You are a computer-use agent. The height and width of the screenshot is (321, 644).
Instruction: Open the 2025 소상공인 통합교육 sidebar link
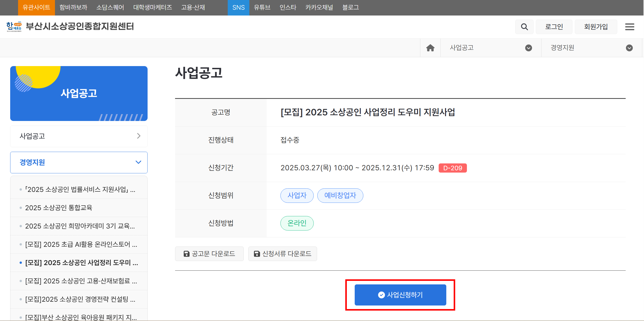coord(59,208)
